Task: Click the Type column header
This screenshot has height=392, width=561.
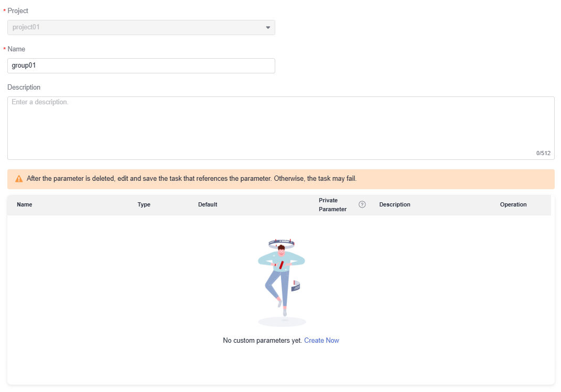Action: click(x=144, y=204)
